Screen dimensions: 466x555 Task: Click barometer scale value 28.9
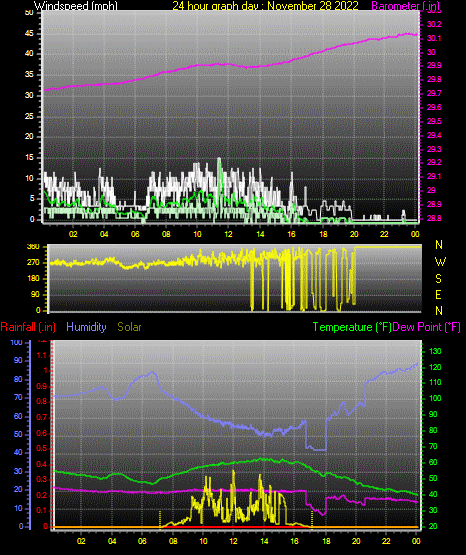tap(434, 205)
